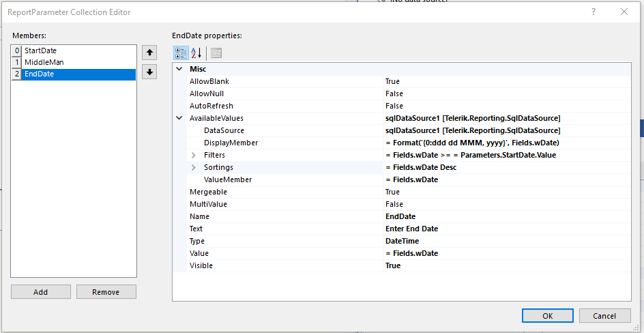
Task: Switch property grid to Categorized view
Action: pos(181,53)
